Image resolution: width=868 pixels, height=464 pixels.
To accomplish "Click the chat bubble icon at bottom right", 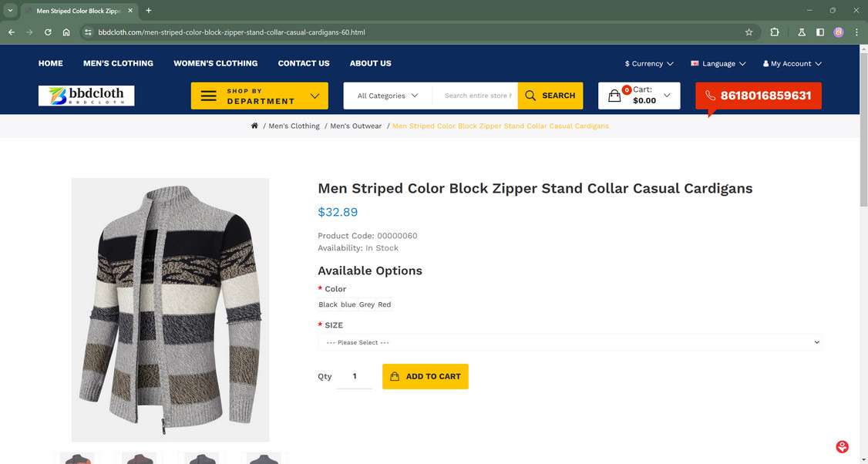I will click(842, 446).
